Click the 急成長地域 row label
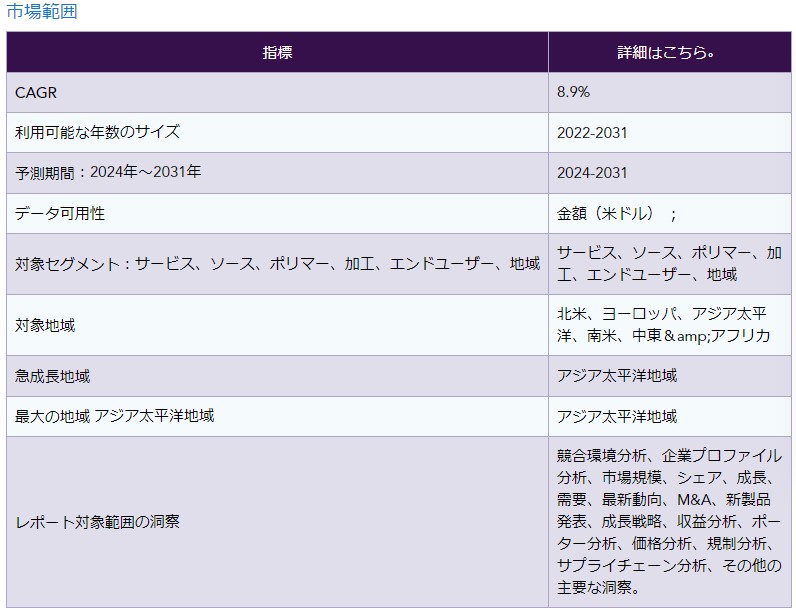Image resolution: width=796 pixels, height=613 pixels. pos(53,376)
